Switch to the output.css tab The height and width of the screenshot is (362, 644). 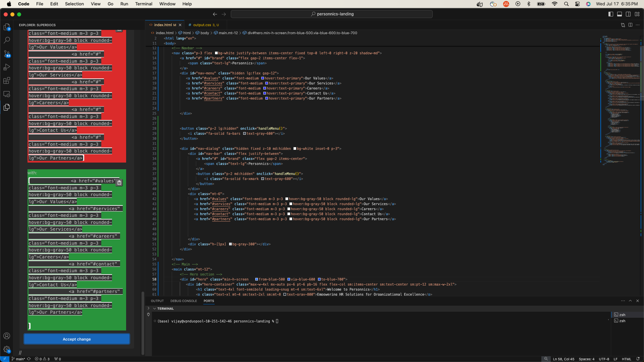[x=202, y=25]
